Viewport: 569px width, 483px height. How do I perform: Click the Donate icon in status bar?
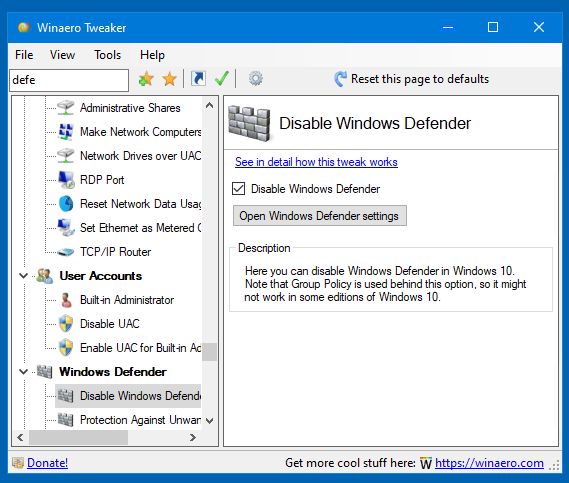click(18, 463)
